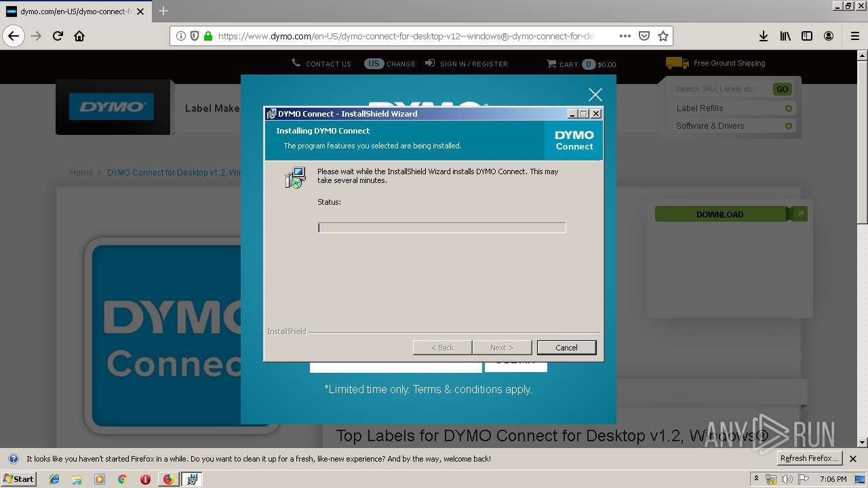Open tracking protection shield icon
This screenshot has width=868, height=488.
tap(195, 36)
